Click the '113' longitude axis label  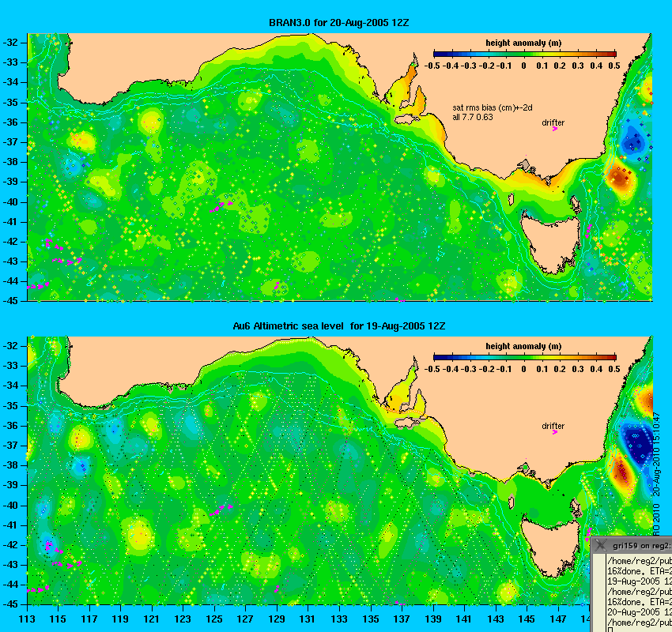27,619
